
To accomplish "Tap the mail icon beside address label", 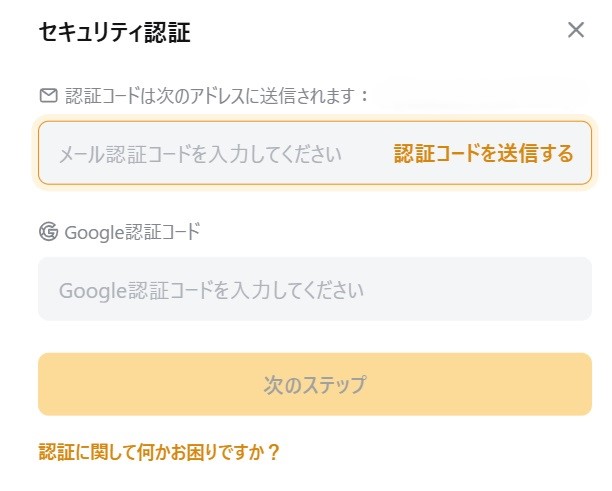I will [x=48, y=96].
